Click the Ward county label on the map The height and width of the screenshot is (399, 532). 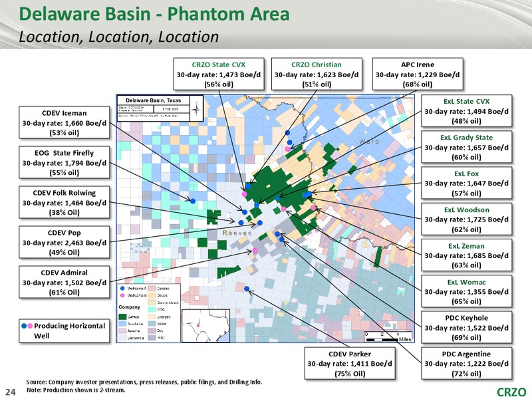click(x=369, y=141)
